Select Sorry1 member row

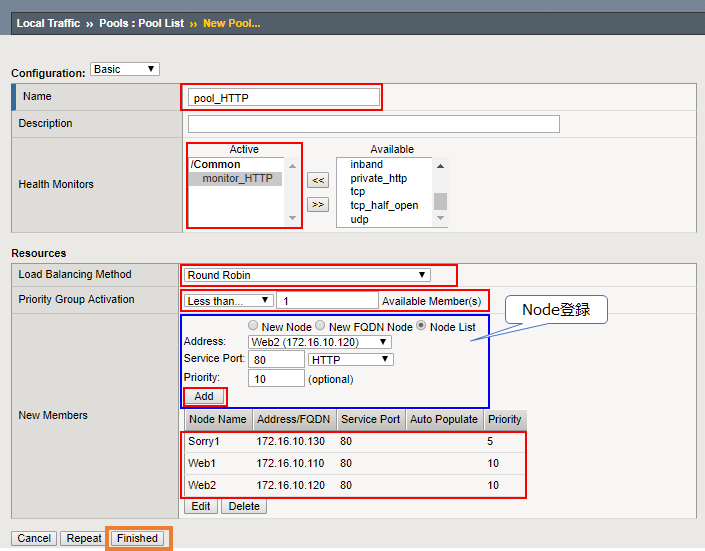pos(354,441)
